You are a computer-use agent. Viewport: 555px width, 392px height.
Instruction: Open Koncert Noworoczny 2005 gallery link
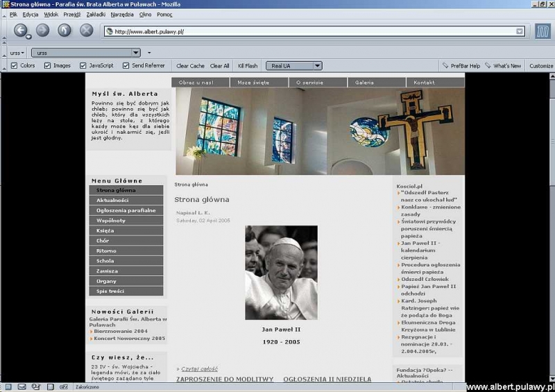point(130,339)
